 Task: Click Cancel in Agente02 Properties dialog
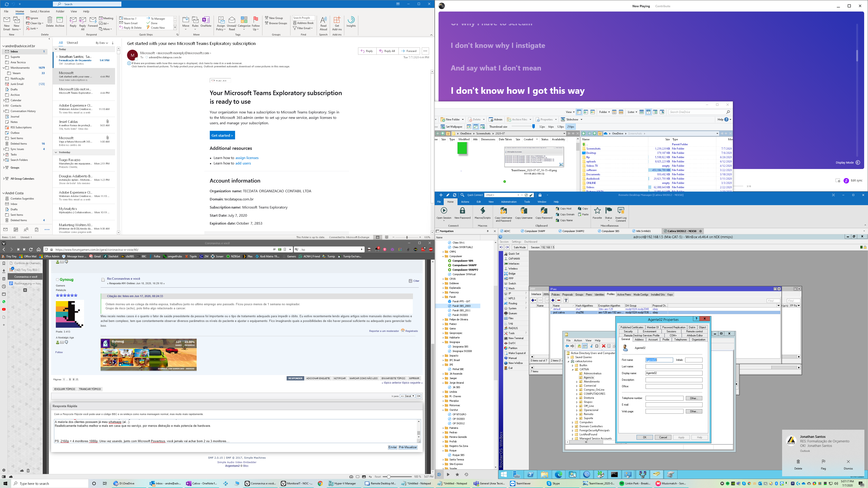pos(663,437)
